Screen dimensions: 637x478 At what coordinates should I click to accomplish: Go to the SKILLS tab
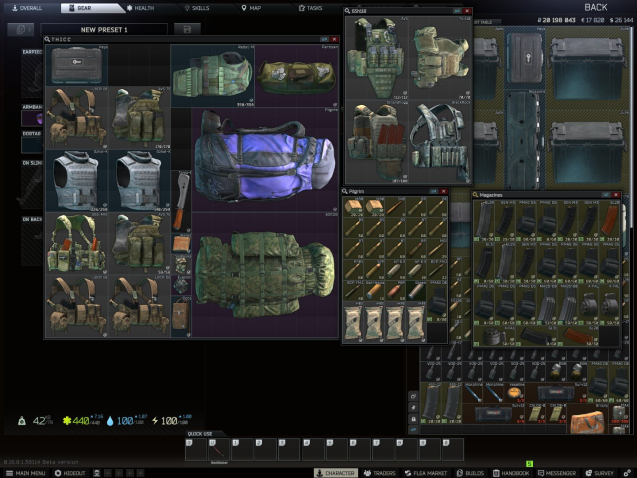click(197, 8)
